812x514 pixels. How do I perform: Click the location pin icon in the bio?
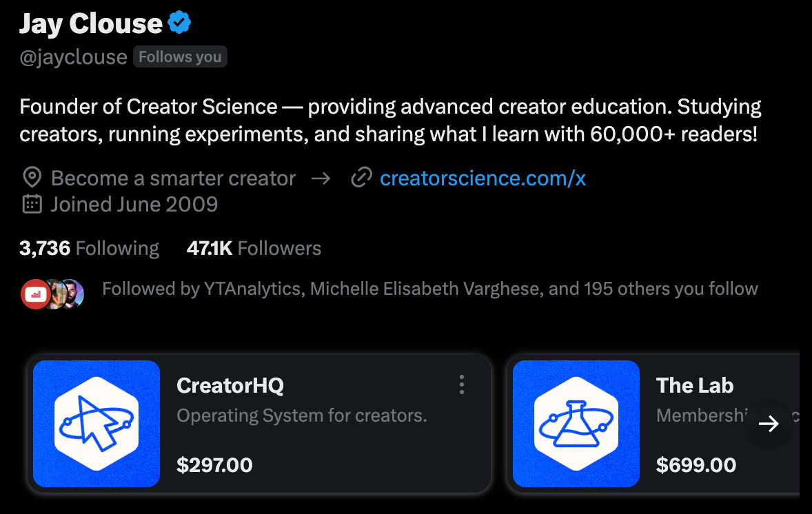click(x=31, y=177)
